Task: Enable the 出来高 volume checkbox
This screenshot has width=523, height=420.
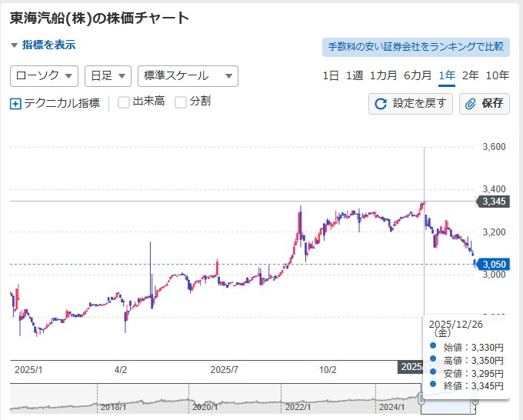Action: (124, 102)
